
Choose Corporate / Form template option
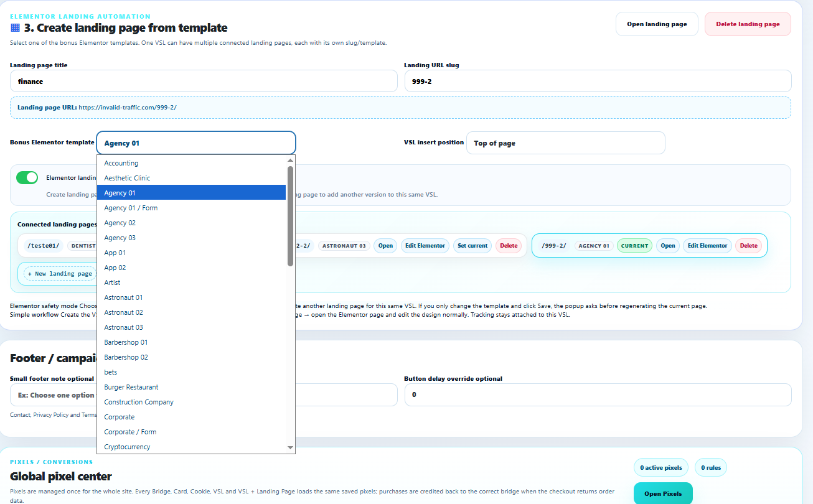tap(191, 432)
